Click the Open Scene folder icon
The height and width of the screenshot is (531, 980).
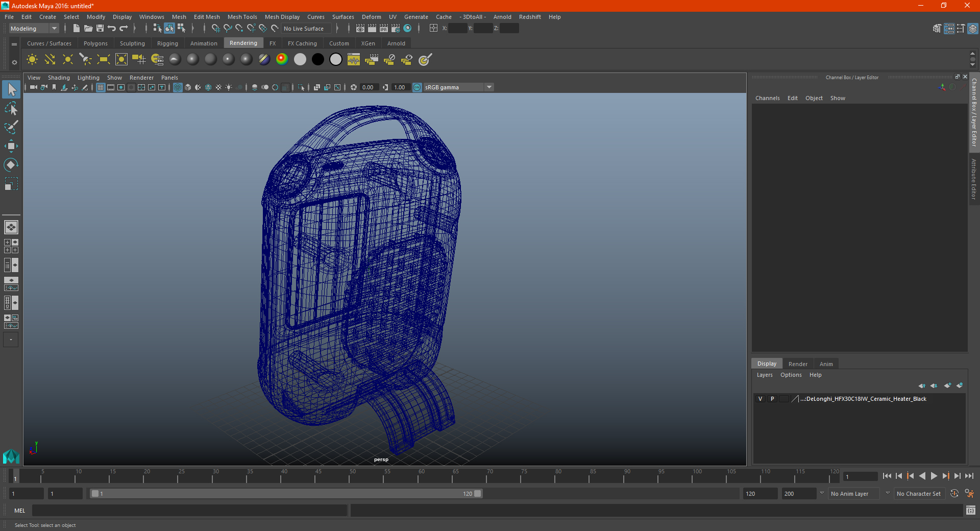coord(88,29)
